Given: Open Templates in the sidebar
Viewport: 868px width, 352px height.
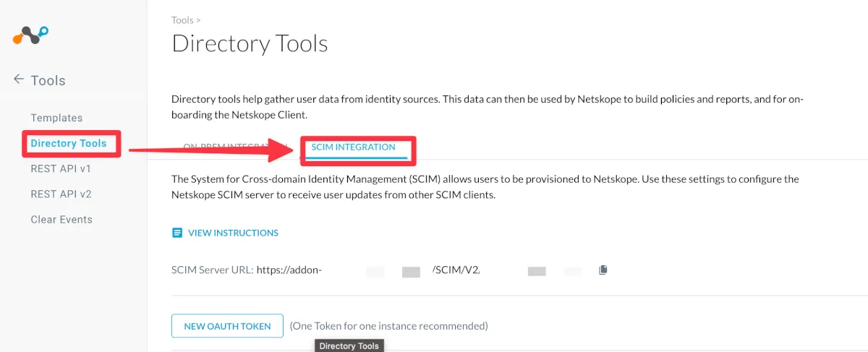Looking at the screenshot, I should (56, 118).
